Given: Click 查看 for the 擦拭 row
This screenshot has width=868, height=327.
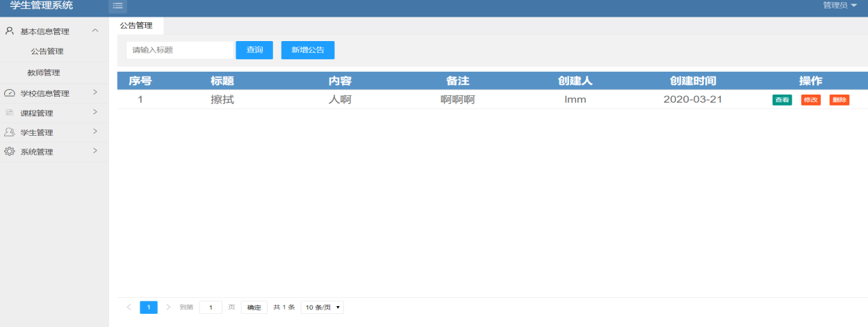Looking at the screenshot, I should 782,99.
